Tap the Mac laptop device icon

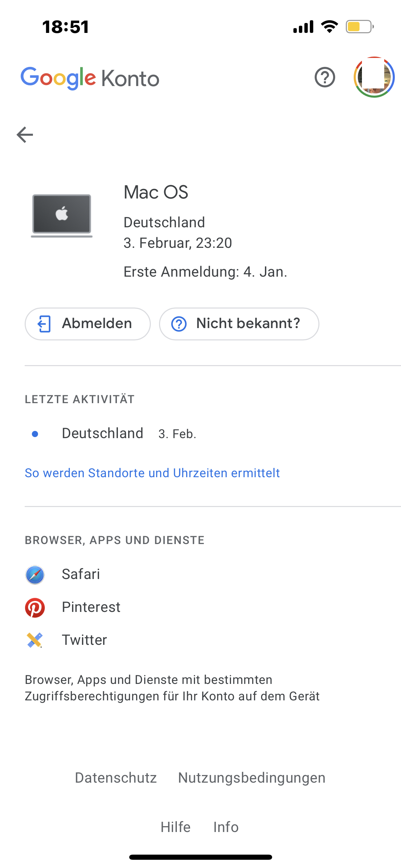62,215
